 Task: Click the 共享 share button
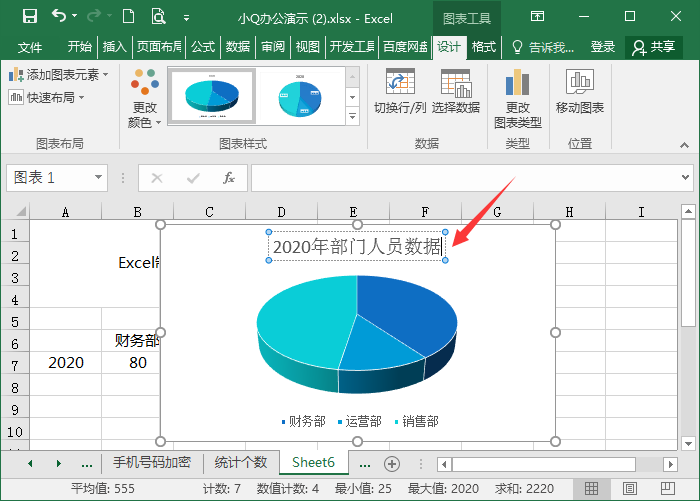(x=654, y=47)
